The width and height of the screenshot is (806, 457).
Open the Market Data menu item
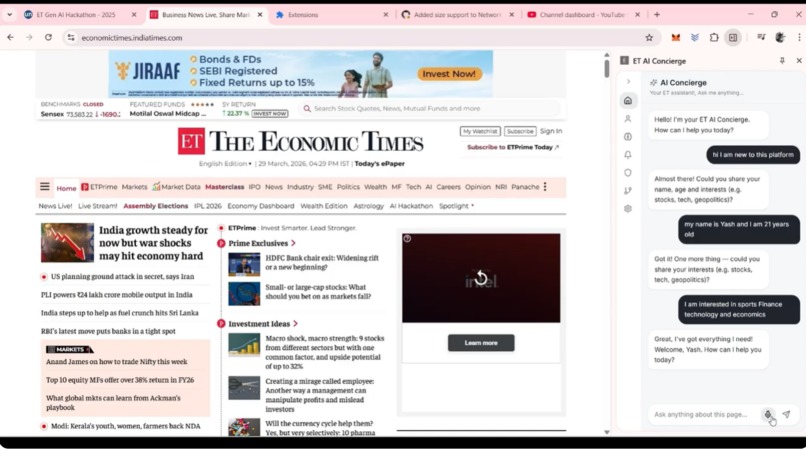(x=176, y=187)
